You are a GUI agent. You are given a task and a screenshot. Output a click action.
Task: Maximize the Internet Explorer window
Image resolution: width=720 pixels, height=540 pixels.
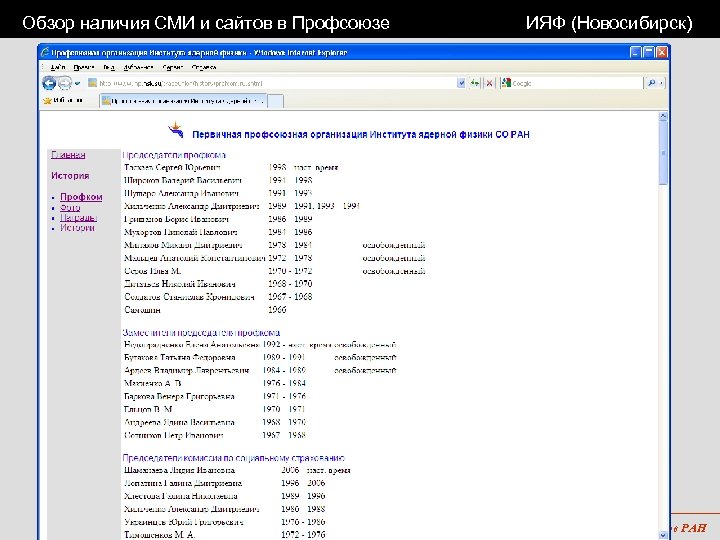(648, 52)
